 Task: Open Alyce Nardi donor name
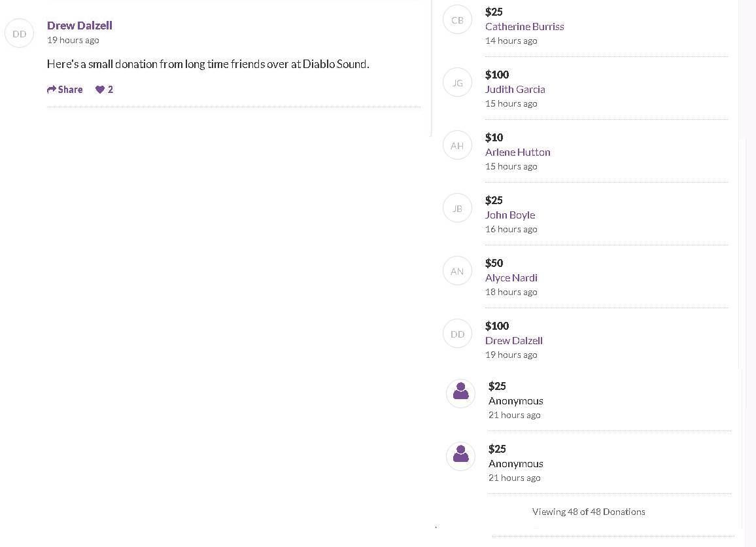point(511,278)
